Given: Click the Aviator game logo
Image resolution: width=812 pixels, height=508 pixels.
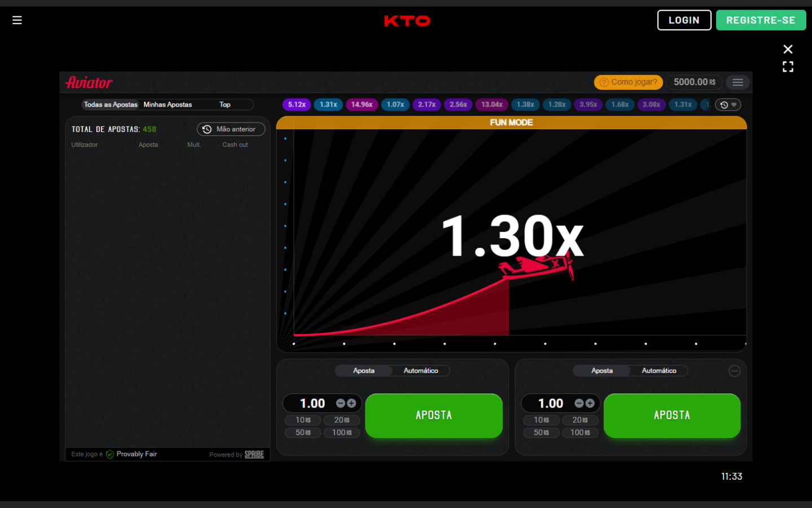Looking at the screenshot, I should pos(89,82).
